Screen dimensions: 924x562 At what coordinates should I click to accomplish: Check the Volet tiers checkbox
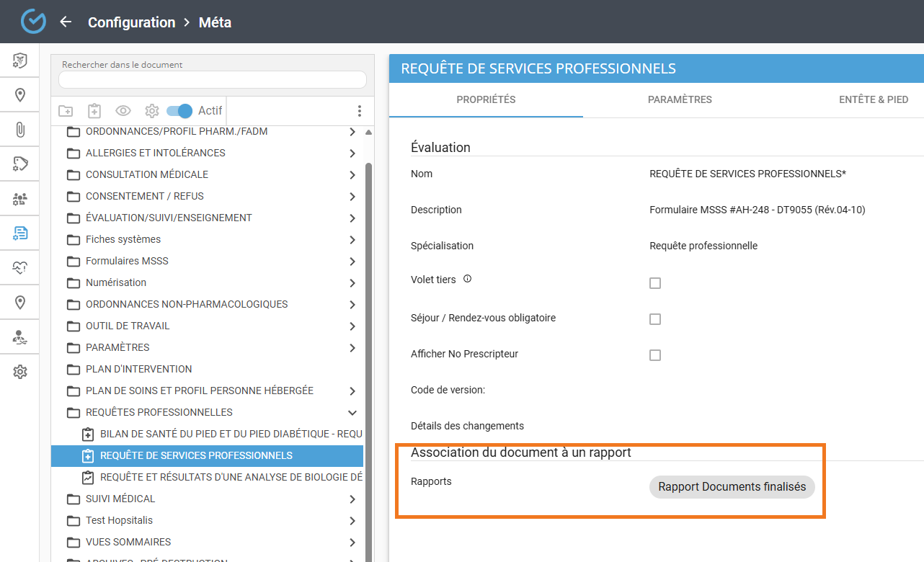coord(655,283)
